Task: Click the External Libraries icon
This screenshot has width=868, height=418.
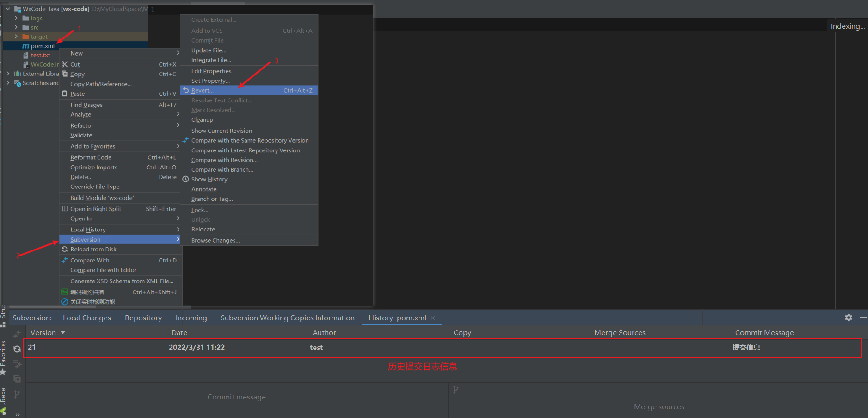Action: click(x=18, y=74)
